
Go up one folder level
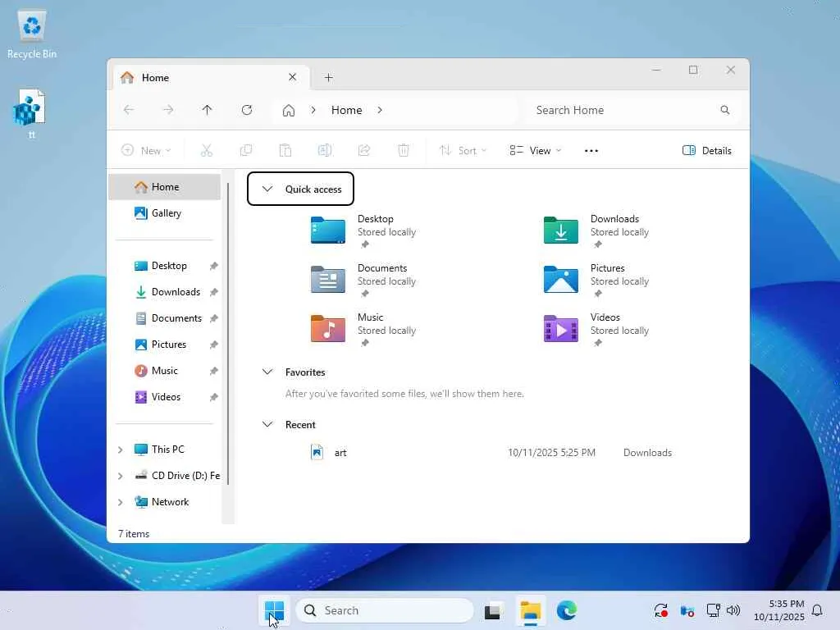pos(208,110)
